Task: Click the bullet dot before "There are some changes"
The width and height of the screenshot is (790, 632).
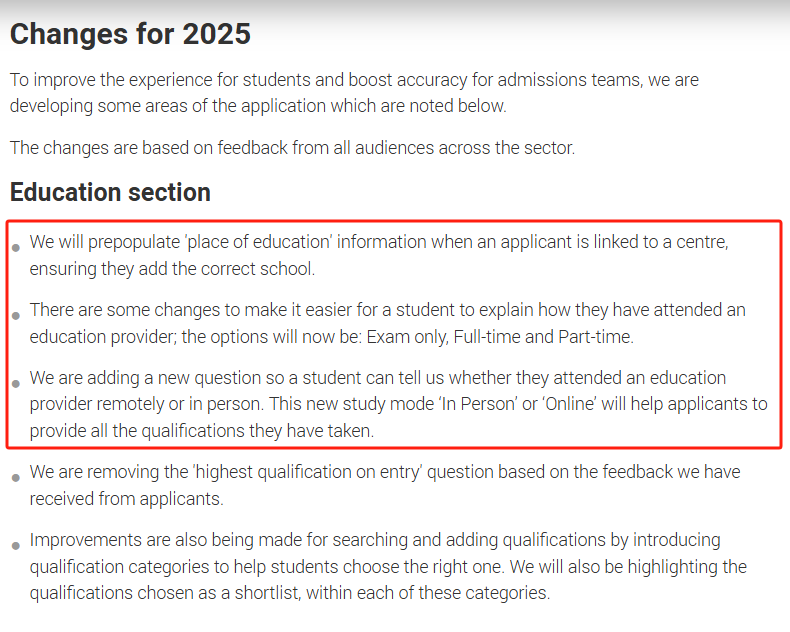Action: point(16,315)
